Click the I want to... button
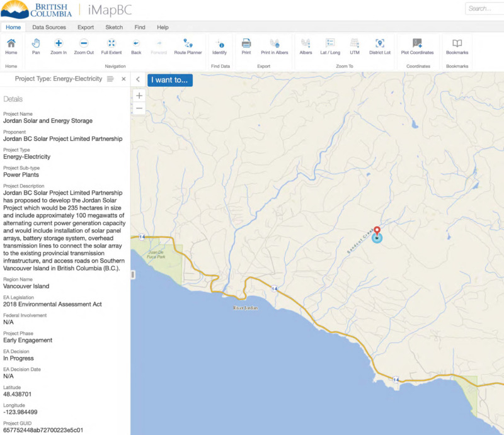This screenshot has height=435, width=504. (x=170, y=80)
